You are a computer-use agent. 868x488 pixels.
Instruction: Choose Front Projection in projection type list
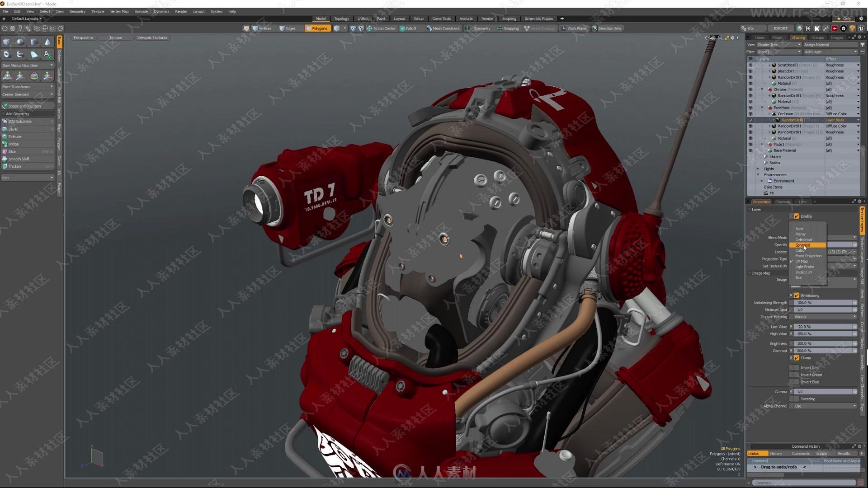coord(808,256)
